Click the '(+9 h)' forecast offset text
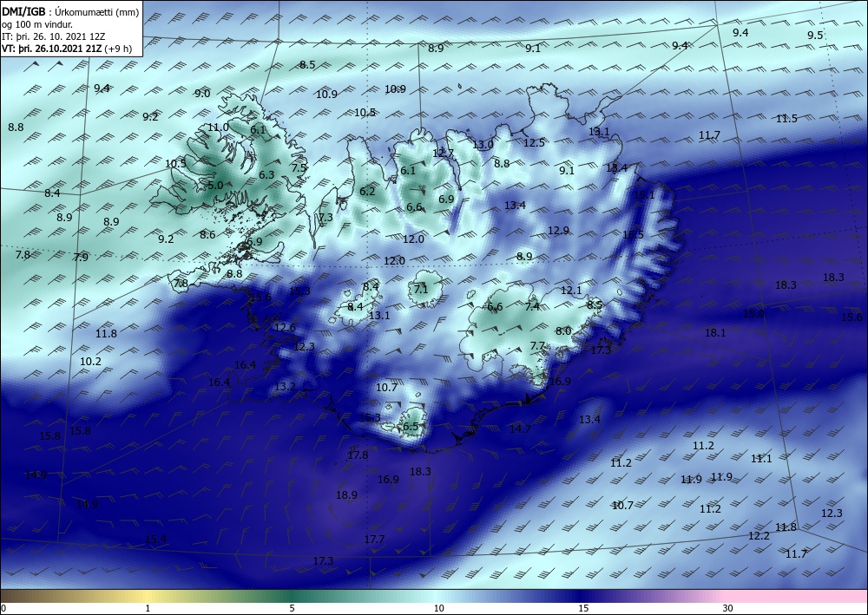 pos(120,48)
